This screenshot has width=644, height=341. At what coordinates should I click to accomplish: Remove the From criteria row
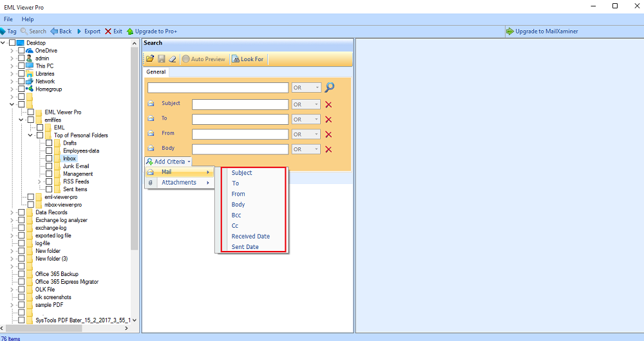328,134
